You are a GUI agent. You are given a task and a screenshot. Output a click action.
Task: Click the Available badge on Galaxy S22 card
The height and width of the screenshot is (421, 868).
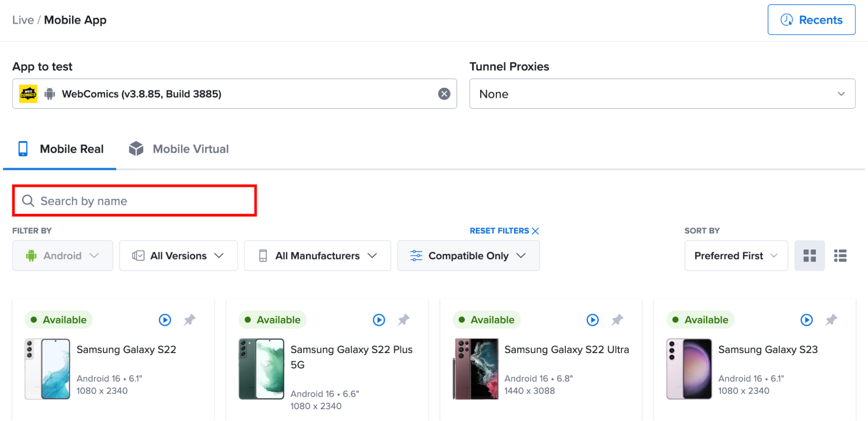pyautogui.click(x=59, y=320)
